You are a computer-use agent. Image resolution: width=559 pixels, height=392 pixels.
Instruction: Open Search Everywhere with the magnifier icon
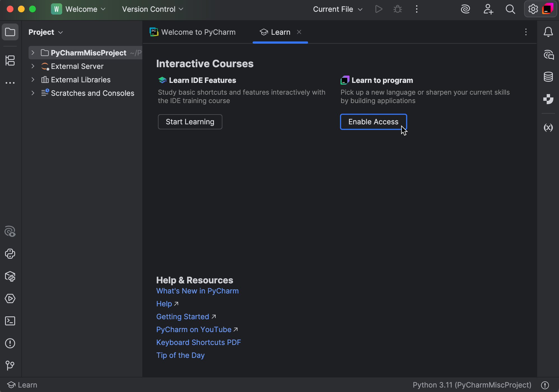510,9
